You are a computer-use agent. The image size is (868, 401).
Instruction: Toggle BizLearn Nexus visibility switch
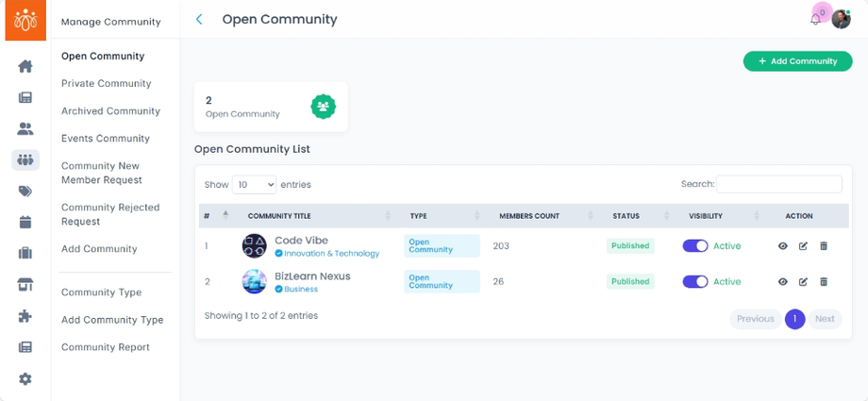[x=695, y=282]
